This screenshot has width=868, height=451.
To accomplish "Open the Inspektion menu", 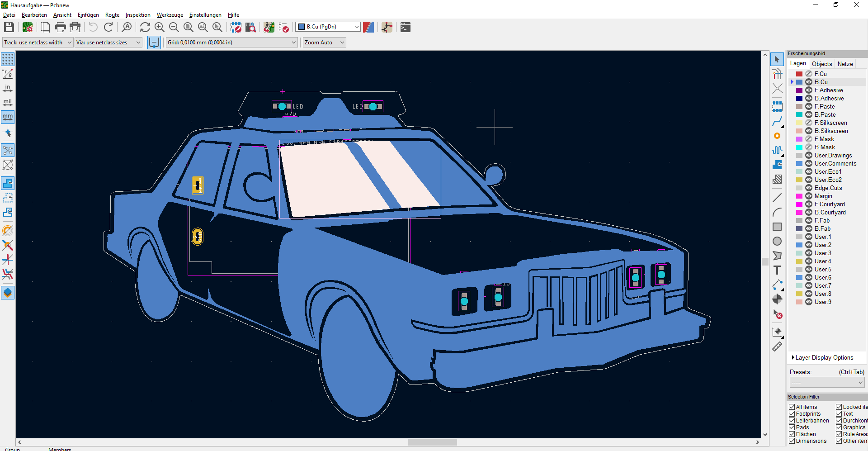I will pos(138,15).
